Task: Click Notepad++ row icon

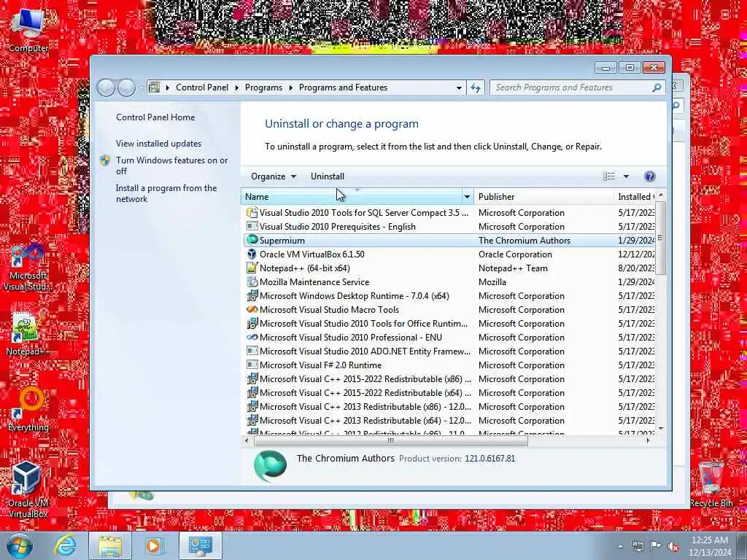Action: [252, 268]
